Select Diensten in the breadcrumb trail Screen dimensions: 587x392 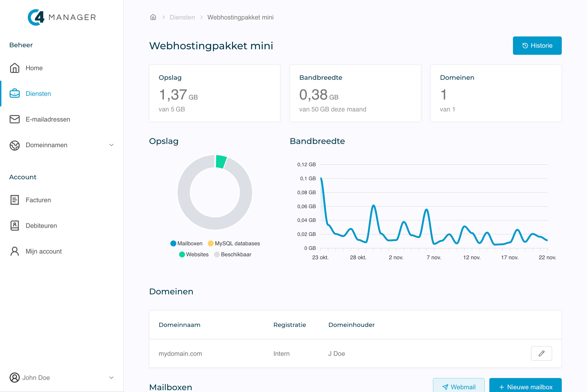[x=182, y=17]
